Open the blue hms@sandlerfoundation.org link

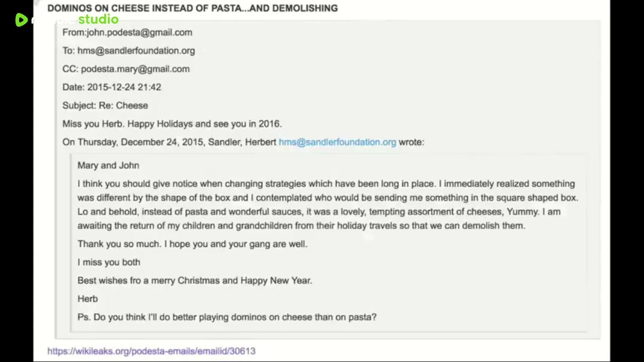pos(337,142)
